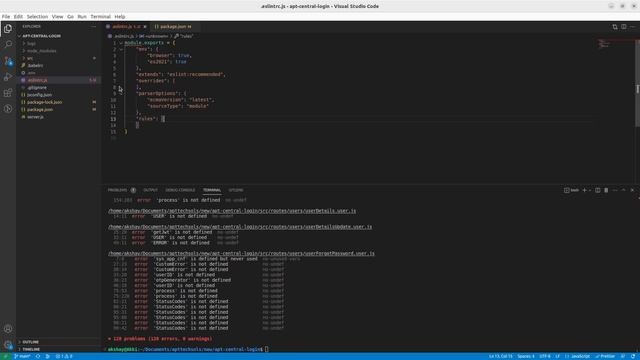Close the .eslintrc.js editor tab
The width and height of the screenshot is (640, 360).
tap(145, 27)
